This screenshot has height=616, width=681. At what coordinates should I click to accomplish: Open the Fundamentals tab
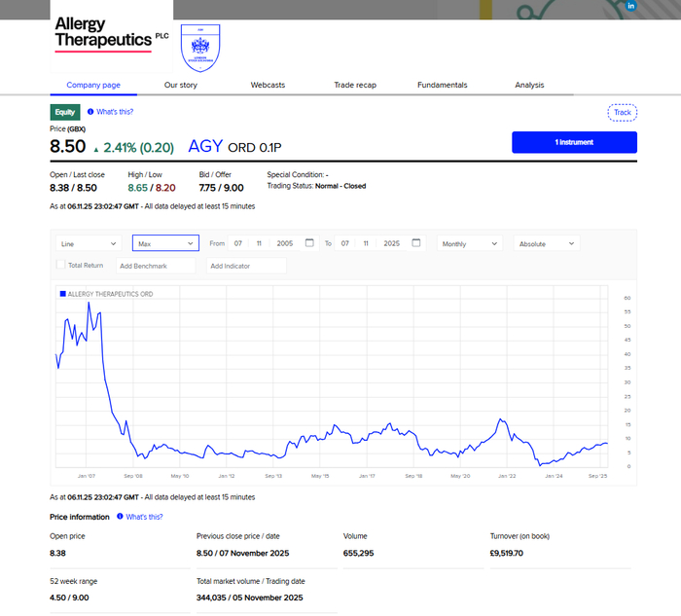pyautogui.click(x=442, y=85)
